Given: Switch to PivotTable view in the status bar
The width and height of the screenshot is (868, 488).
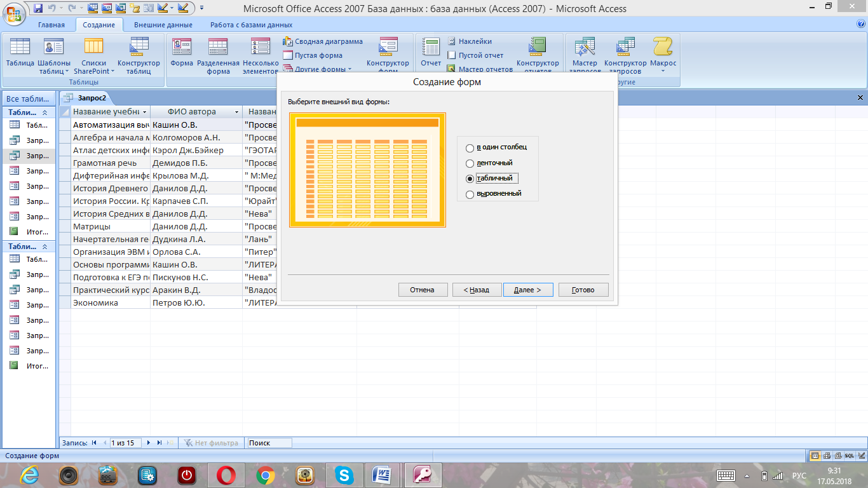Looking at the screenshot, I should 827,456.
